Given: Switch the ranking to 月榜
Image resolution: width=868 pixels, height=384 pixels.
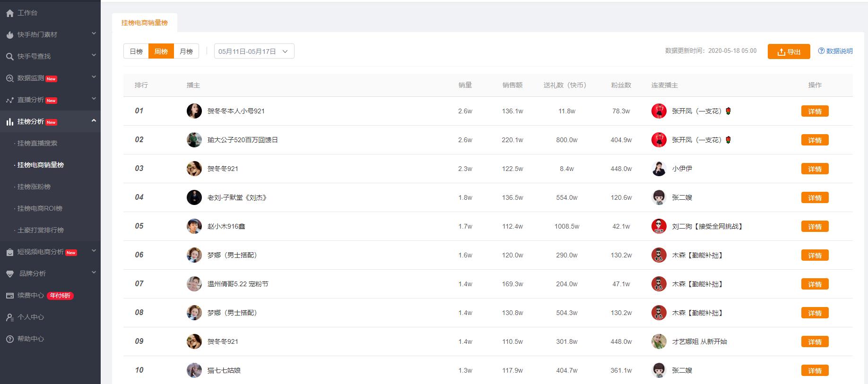Looking at the screenshot, I should click(186, 51).
